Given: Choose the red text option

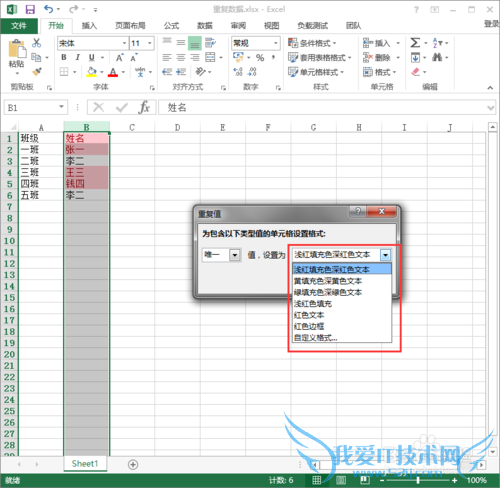Looking at the screenshot, I should 342,315.
